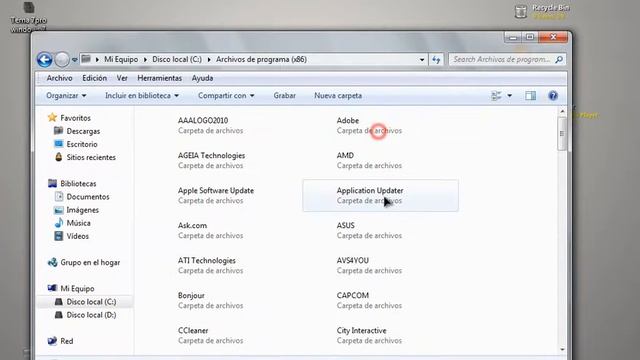Viewport: 640px width, 360px height.
Task: Expand breadcrumb arrow after Mi Equipo
Action: pos(145,60)
